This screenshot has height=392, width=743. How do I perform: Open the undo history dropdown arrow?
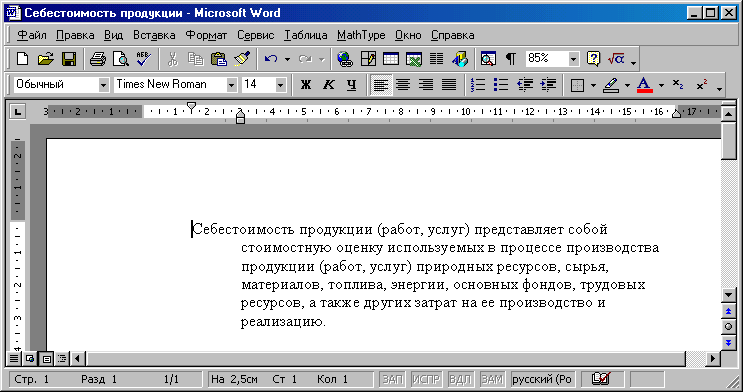(287, 59)
